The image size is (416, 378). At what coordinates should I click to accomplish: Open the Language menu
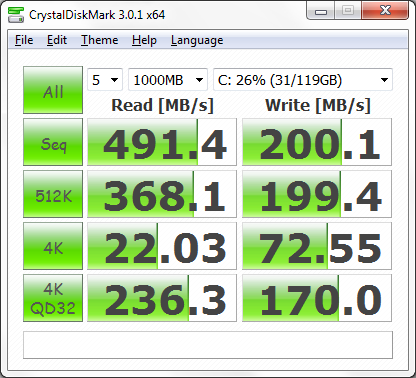[x=197, y=40]
